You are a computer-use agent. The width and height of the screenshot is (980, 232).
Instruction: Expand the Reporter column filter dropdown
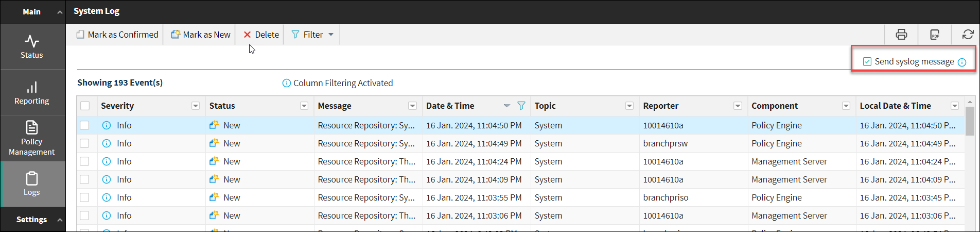[738, 106]
